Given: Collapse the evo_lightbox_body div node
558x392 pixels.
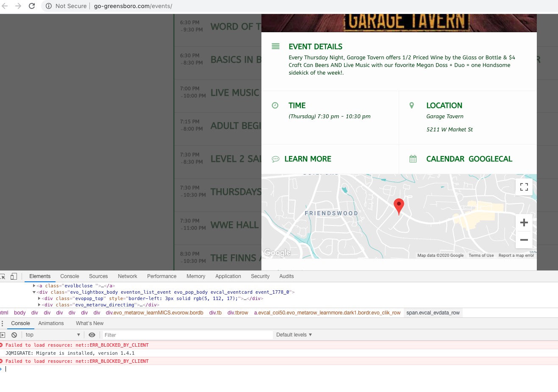Looking at the screenshot, I should (x=34, y=292).
